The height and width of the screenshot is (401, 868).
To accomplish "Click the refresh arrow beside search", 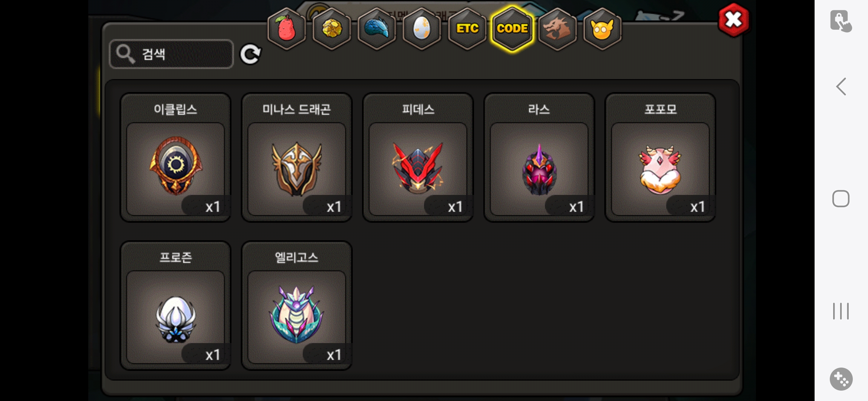I will click(250, 55).
